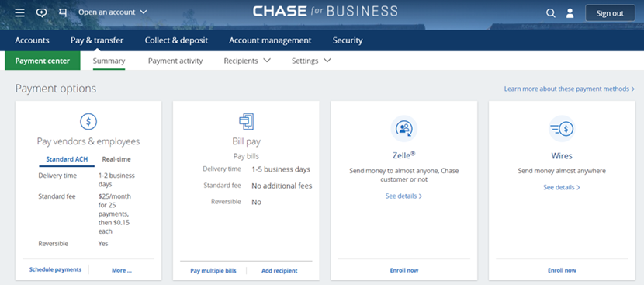The width and height of the screenshot is (644, 285).
Task: Click the flag notifications icon
Action: (x=63, y=12)
